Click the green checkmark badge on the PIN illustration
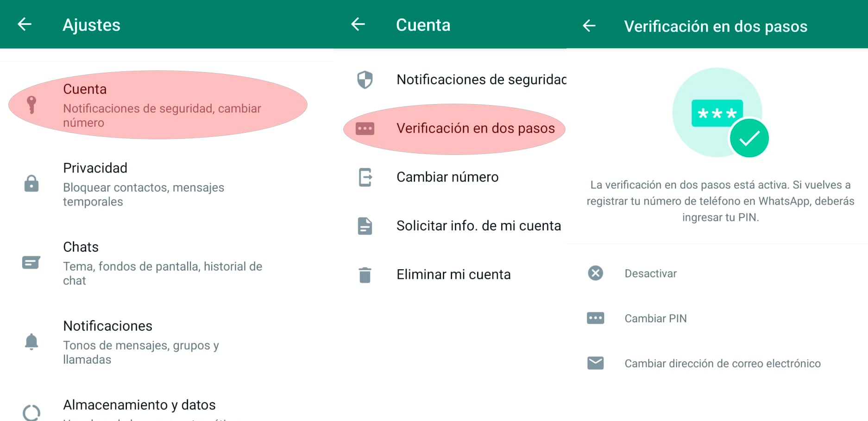This screenshot has height=421, width=868. [750, 137]
